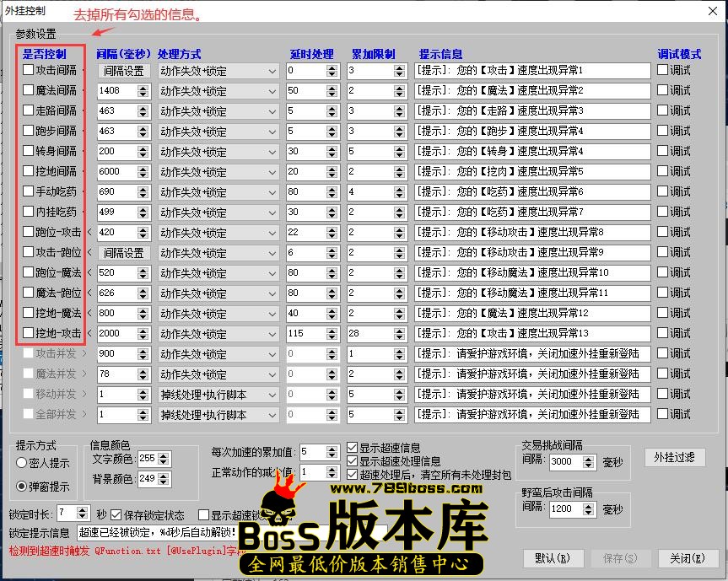
Task: Click the 默认(R) button
Action: pyautogui.click(x=553, y=558)
